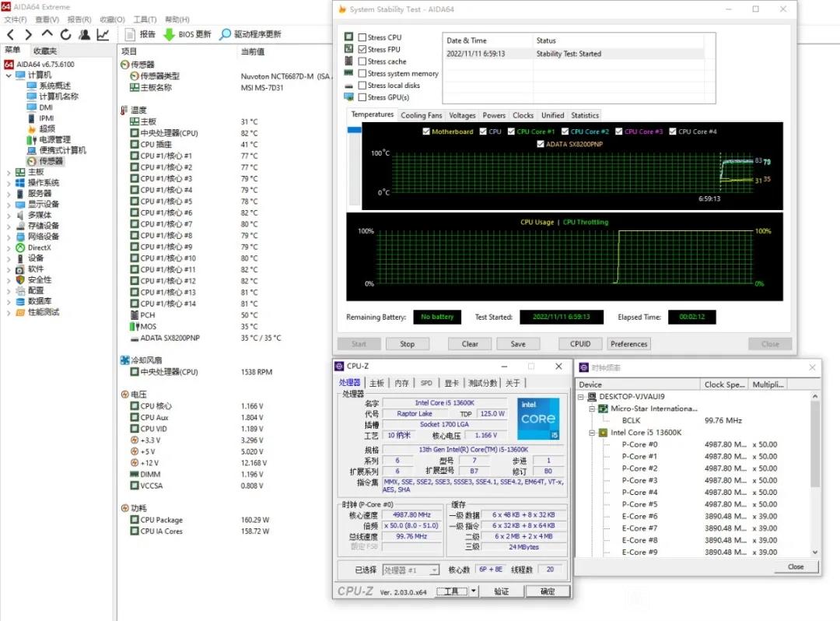The image size is (840, 621).
Task: Enable Stress system memory checkbox
Action: pyautogui.click(x=362, y=73)
